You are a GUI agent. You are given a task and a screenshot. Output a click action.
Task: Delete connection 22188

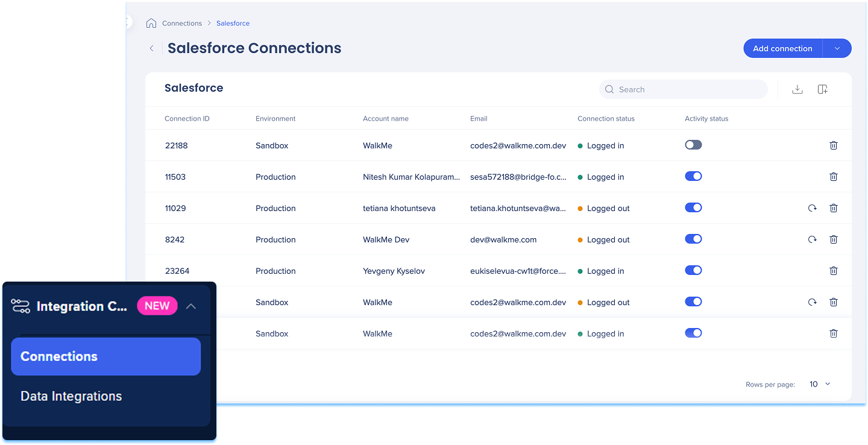pos(834,145)
